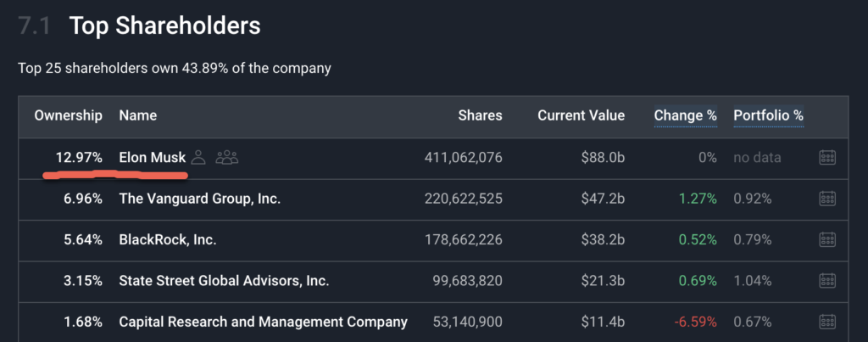Viewport: 868px width, 342px height.
Task: Open calendar icon in Capital Research row
Action: [x=827, y=322]
